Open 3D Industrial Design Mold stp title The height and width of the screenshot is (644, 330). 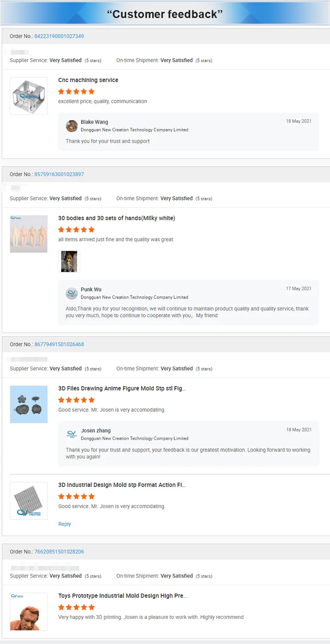pyautogui.click(x=122, y=485)
